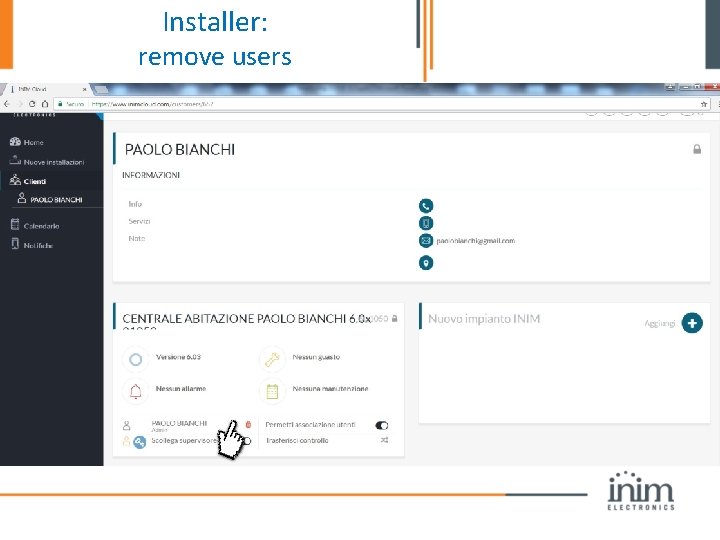This screenshot has width=720, height=540.
Task: Click the browser home icon
Action: 45,104
